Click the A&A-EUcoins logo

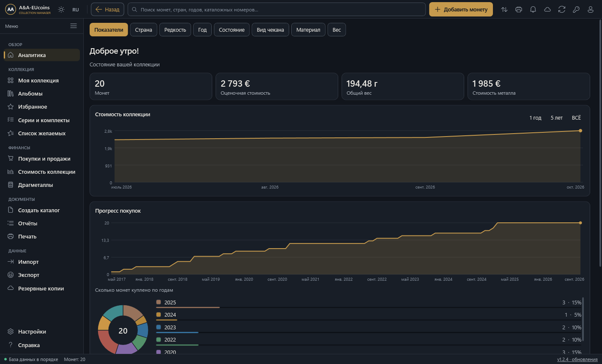[x=28, y=10]
